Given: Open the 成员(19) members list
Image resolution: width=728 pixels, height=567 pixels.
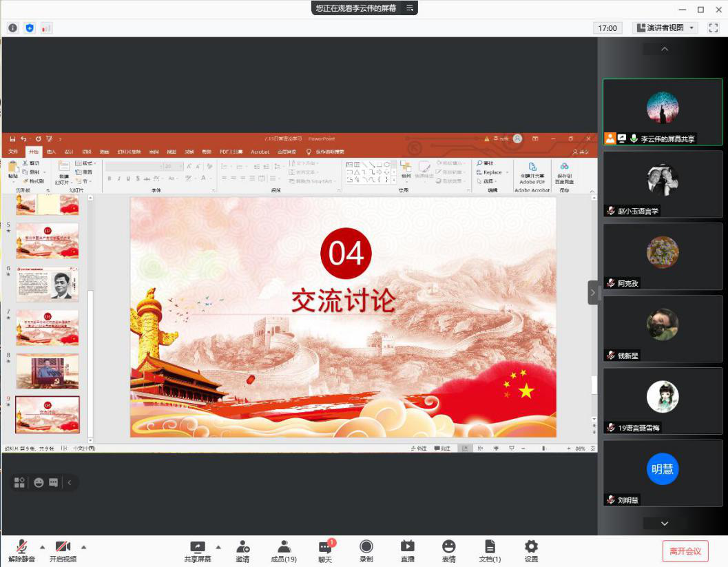Looking at the screenshot, I should (x=284, y=551).
